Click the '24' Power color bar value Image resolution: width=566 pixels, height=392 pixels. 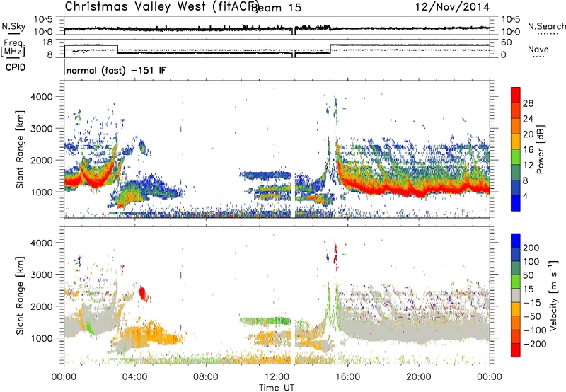pos(528,119)
